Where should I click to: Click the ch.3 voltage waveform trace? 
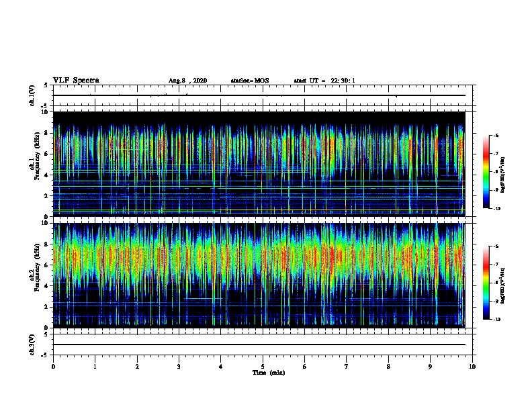[x=259, y=345]
